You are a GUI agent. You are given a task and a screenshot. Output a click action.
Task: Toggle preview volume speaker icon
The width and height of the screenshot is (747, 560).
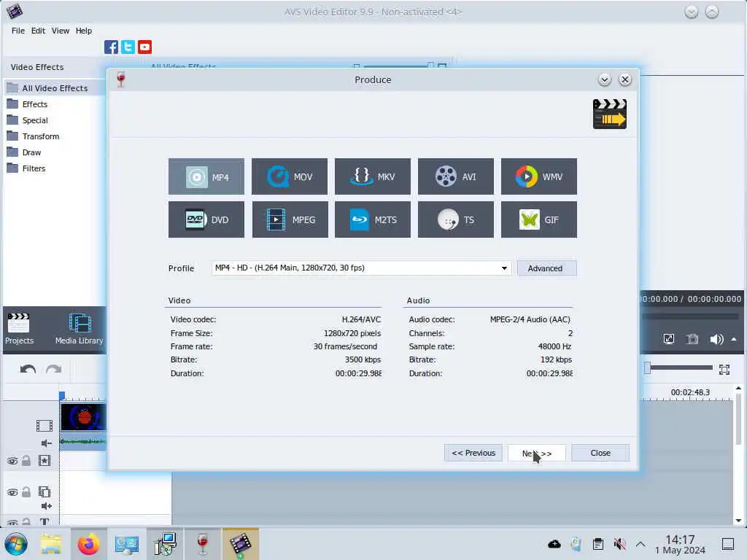tap(716, 339)
